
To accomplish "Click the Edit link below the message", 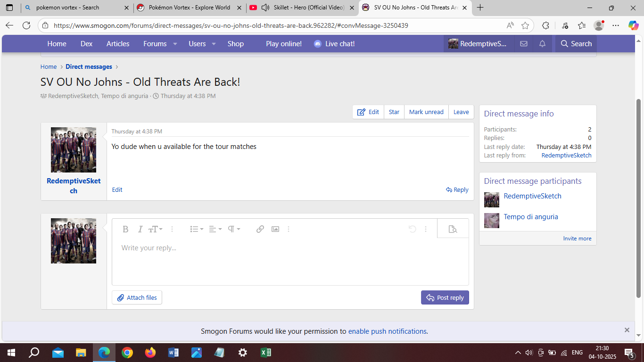I will pyautogui.click(x=117, y=190).
